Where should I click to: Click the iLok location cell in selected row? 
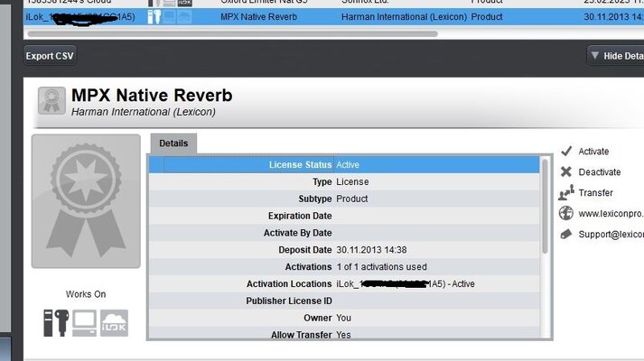80,17
